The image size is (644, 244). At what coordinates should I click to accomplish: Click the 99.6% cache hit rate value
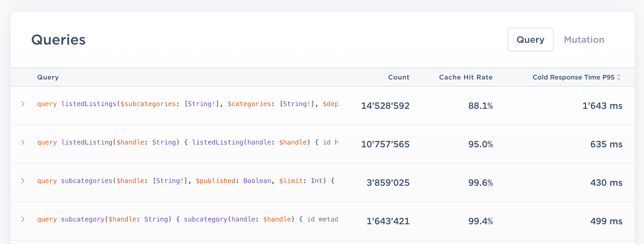click(481, 182)
